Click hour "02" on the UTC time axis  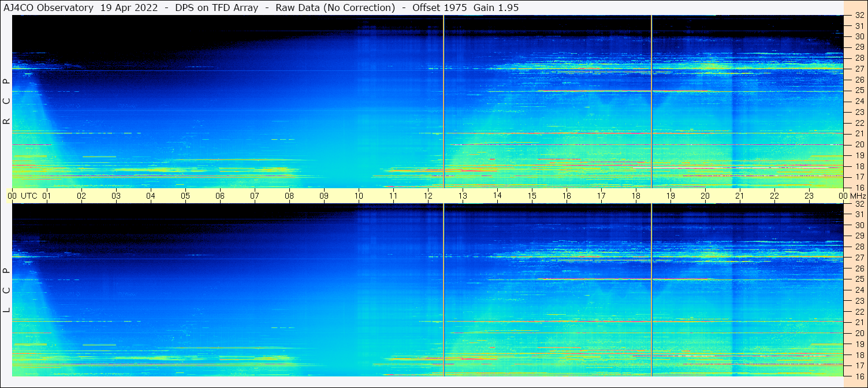click(81, 196)
